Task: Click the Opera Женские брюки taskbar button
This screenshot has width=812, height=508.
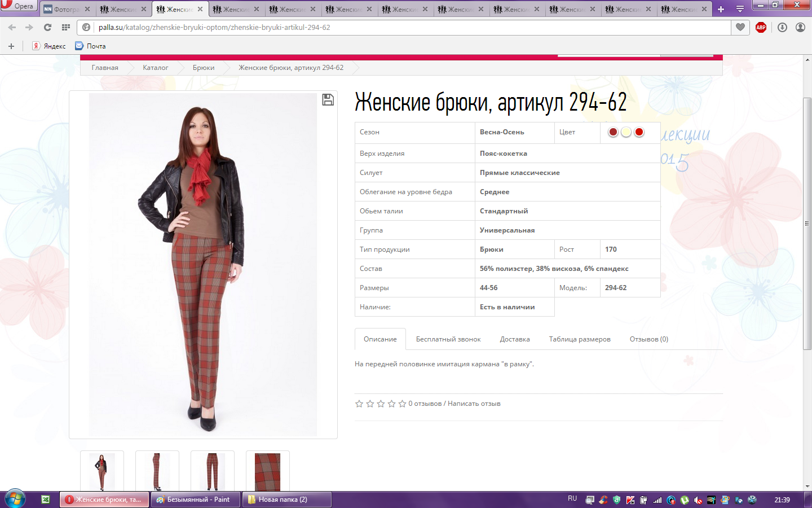Action: click(x=104, y=500)
